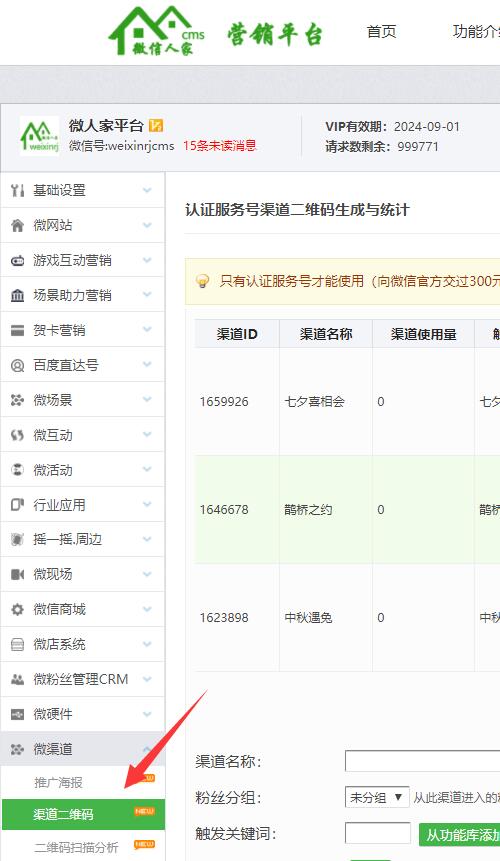Click the 微粉丝管理CRM people icon

coord(18,680)
